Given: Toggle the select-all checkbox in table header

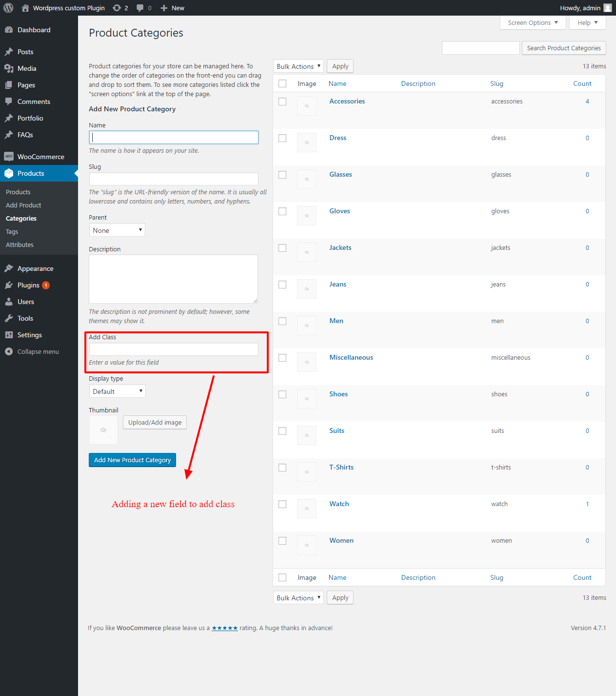Looking at the screenshot, I should [x=282, y=83].
